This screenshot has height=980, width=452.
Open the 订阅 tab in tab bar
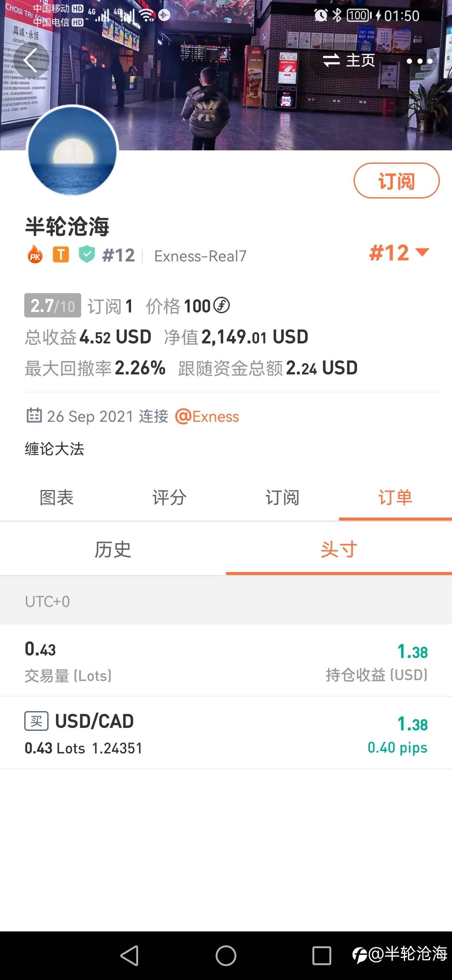point(282,498)
